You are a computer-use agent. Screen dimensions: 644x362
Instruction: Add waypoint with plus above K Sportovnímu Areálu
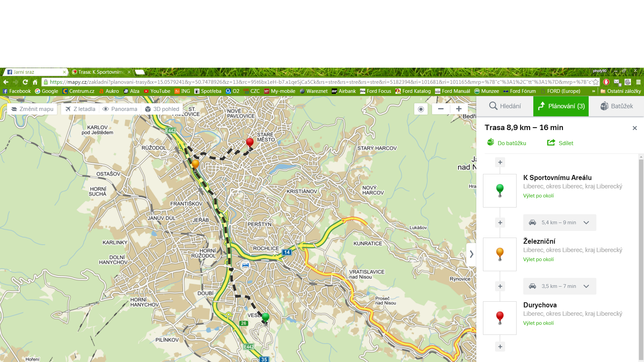click(x=500, y=162)
